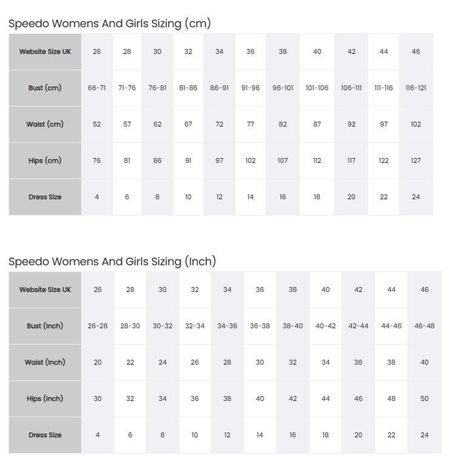Select the waist value 52 cell

(97, 124)
